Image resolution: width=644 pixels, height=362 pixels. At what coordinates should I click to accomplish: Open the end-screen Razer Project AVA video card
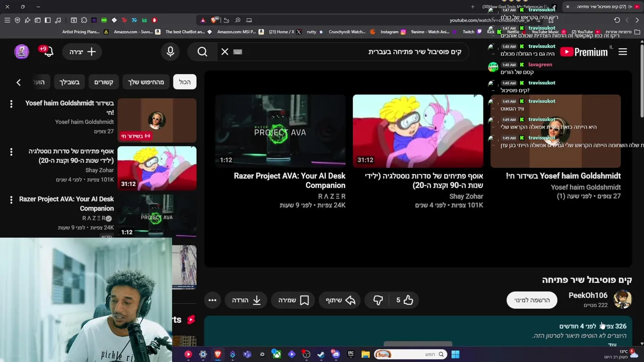pyautogui.click(x=280, y=131)
